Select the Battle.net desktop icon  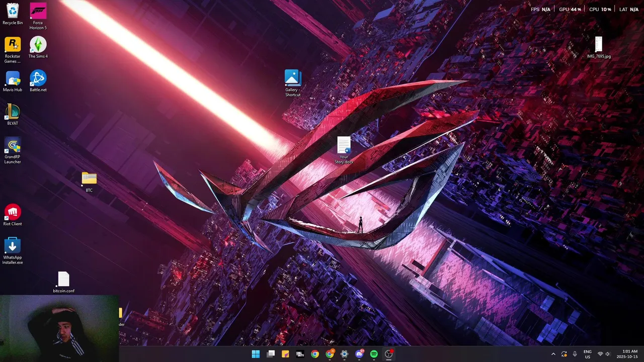[x=38, y=81]
